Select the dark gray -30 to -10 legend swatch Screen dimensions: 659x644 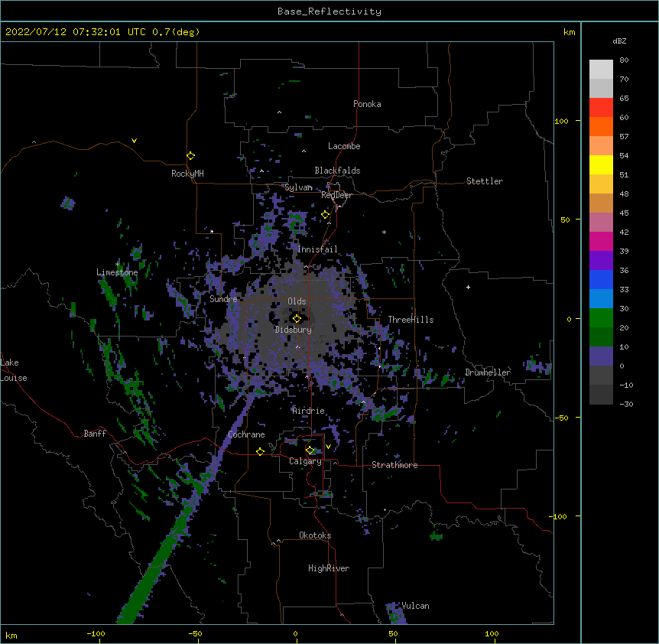601,395
